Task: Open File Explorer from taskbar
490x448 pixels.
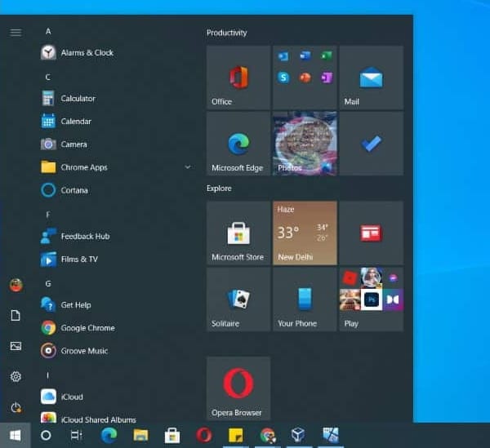Action: click(140, 435)
